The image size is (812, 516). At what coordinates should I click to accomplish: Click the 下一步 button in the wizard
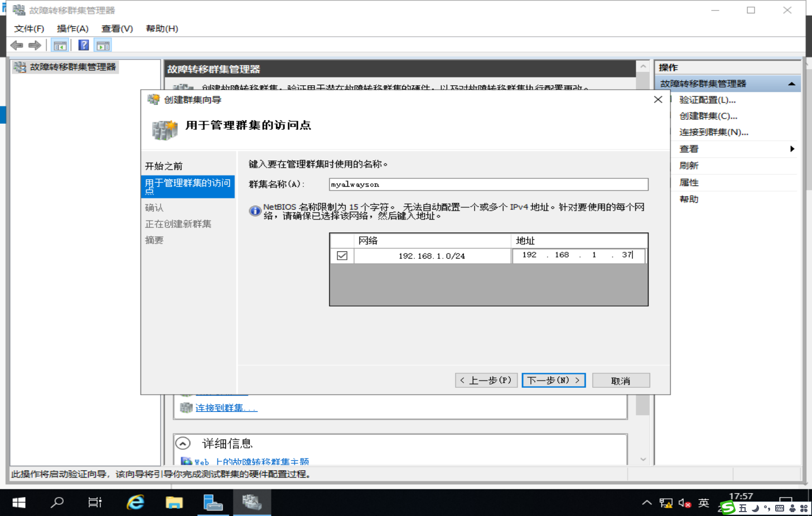(553, 380)
